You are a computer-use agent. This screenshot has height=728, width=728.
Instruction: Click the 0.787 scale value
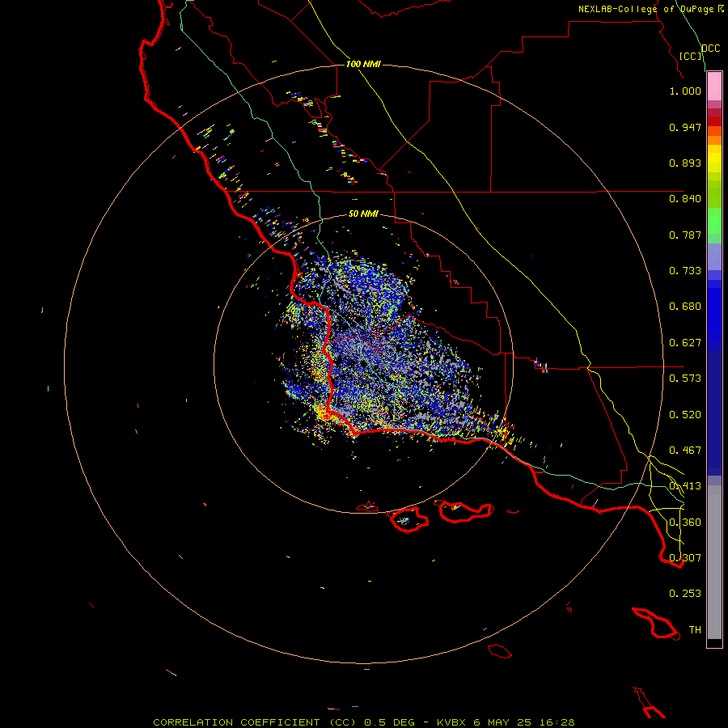click(x=685, y=235)
